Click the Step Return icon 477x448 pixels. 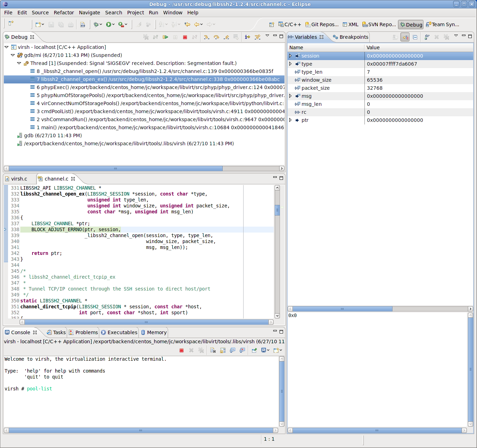tap(226, 37)
